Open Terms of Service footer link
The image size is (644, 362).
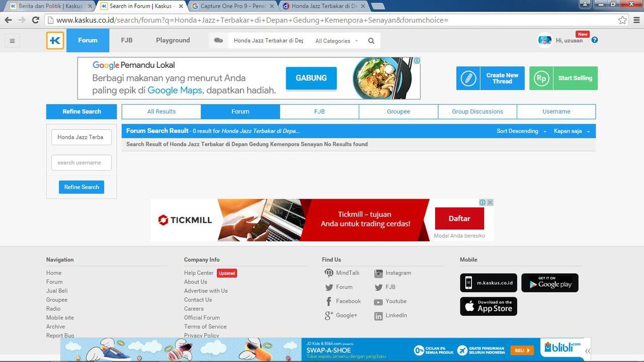tap(205, 327)
